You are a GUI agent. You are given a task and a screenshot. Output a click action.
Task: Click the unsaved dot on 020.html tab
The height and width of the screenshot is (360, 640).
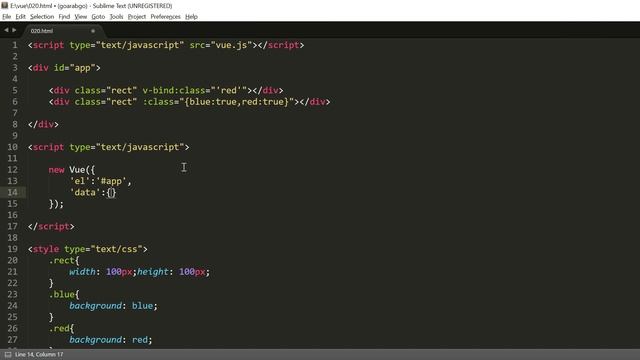[93, 31]
